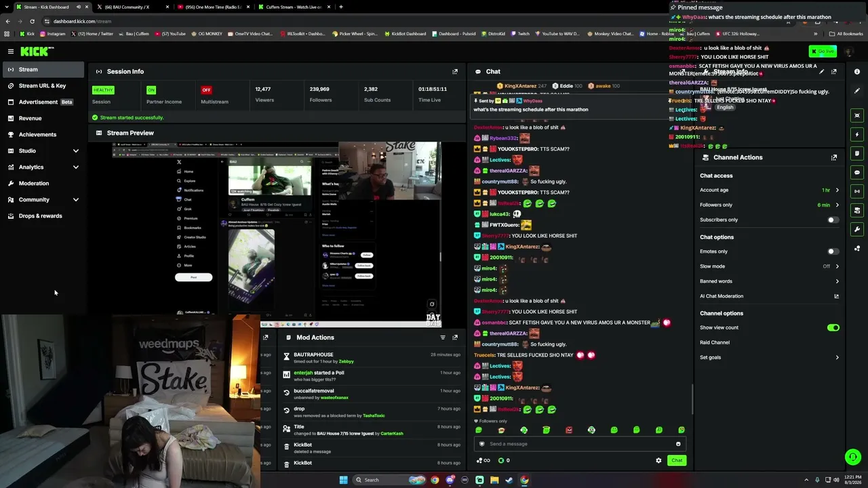The width and height of the screenshot is (868, 488).
Task: Open the Advertisement Beta page
Action: point(43,102)
